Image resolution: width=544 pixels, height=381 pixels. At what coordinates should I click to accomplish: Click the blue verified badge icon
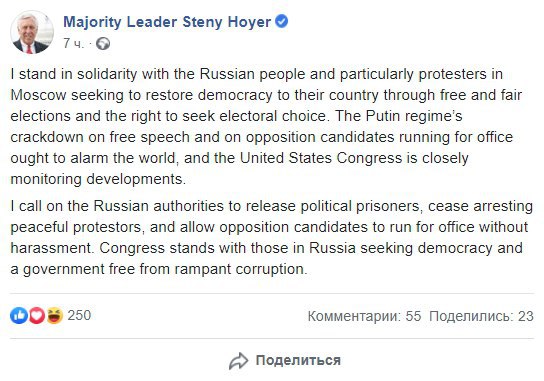281,21
